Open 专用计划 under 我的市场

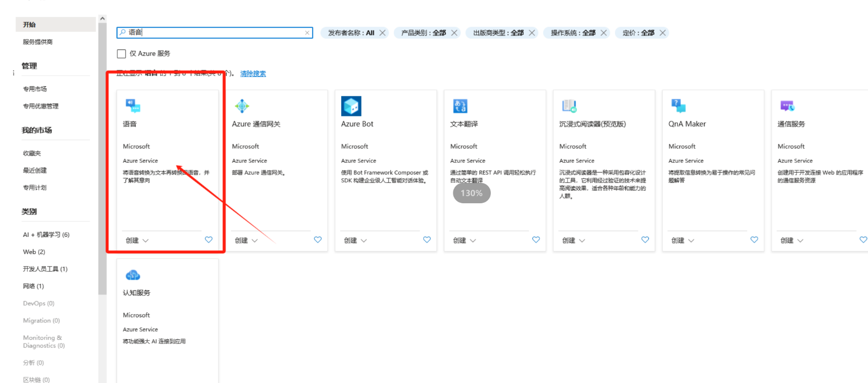coord(35,187)
